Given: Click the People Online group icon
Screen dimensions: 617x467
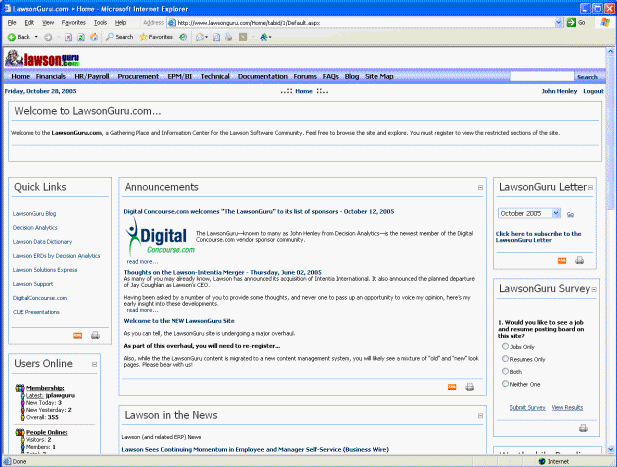Looking at the screenshot, I should click(20, 432).
